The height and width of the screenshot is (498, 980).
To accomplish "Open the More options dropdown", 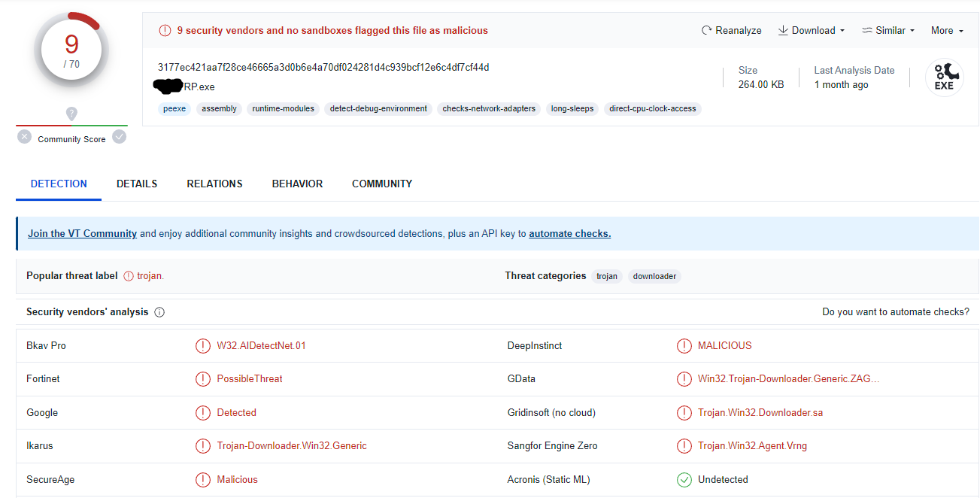I will pyautogui.click(x=947, y=31).
